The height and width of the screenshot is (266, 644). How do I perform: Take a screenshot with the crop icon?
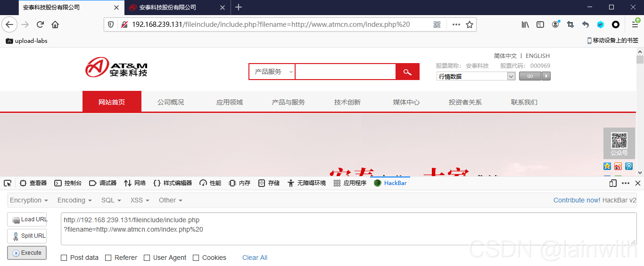pos(570,24)
